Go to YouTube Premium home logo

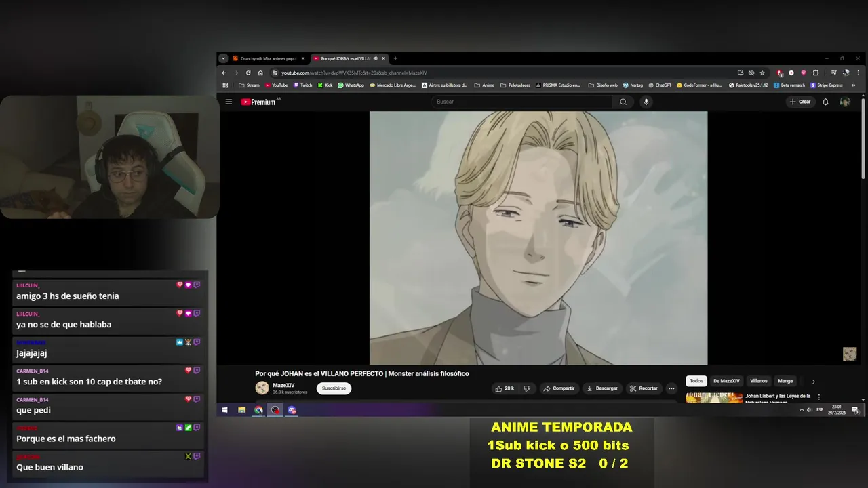pyautogui.click(x=258, y=102)
